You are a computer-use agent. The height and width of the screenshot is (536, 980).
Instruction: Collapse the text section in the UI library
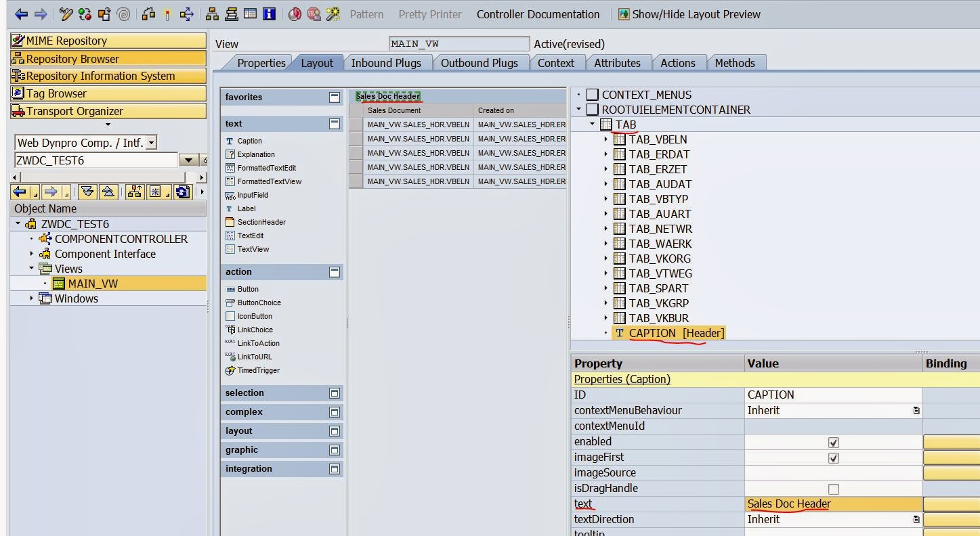[334, 124]
